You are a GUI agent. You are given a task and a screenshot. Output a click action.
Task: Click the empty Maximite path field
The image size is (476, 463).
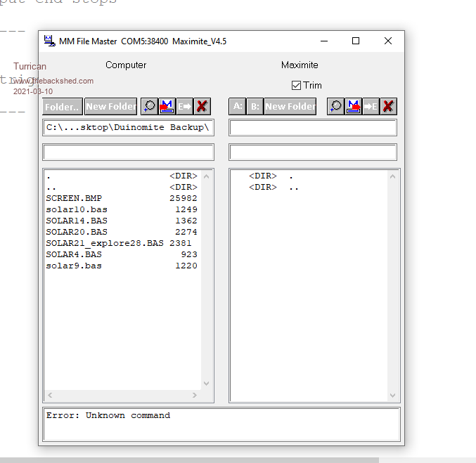tap(312, 127)
